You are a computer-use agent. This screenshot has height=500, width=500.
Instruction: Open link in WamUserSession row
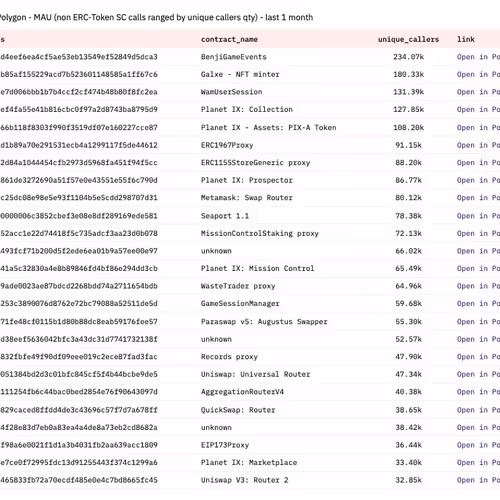tap(478, 92)
